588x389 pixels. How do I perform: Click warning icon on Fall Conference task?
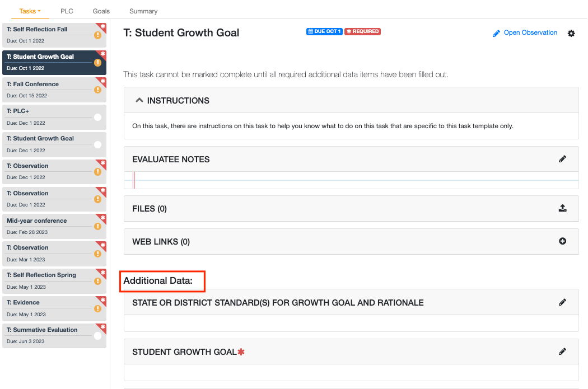tap(97, 90)
